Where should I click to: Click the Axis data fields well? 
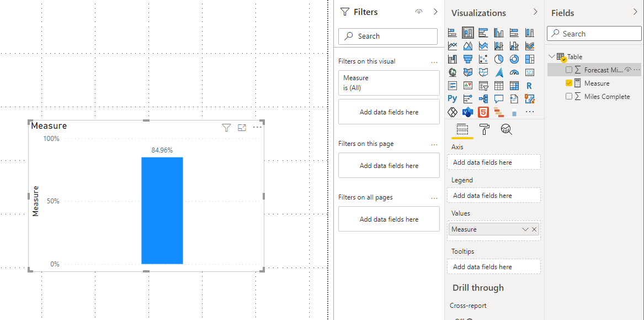pos(494,162)
